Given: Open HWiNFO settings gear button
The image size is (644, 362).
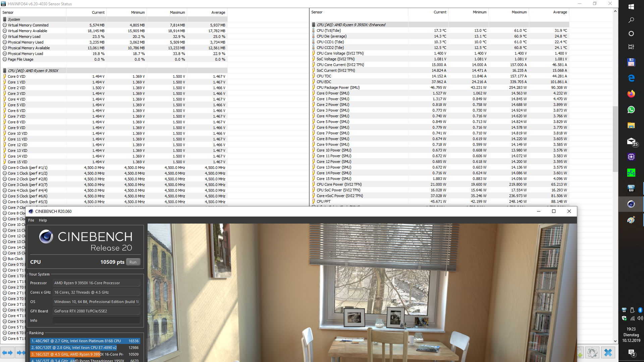Looking at the screenshot, I should point(592,353).
